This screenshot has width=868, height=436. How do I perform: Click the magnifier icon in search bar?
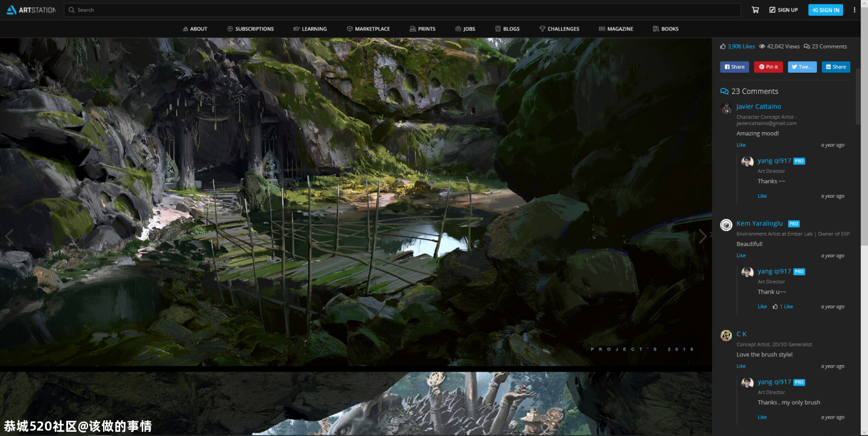coord(72,10)
